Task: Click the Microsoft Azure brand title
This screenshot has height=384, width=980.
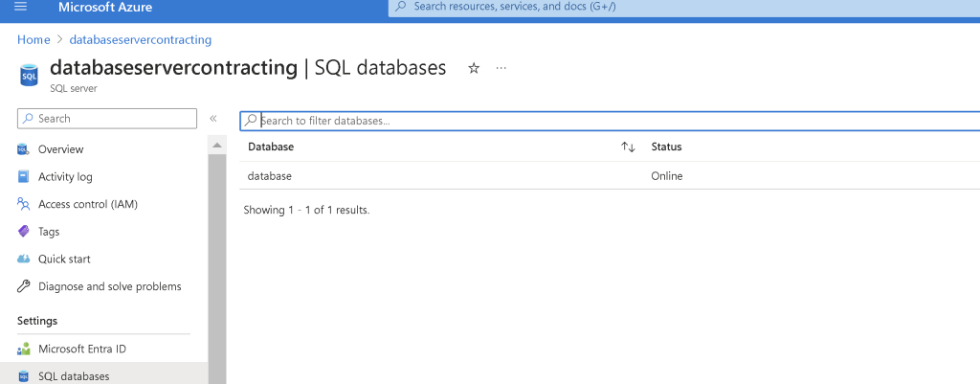Action: tap(105, 8)
